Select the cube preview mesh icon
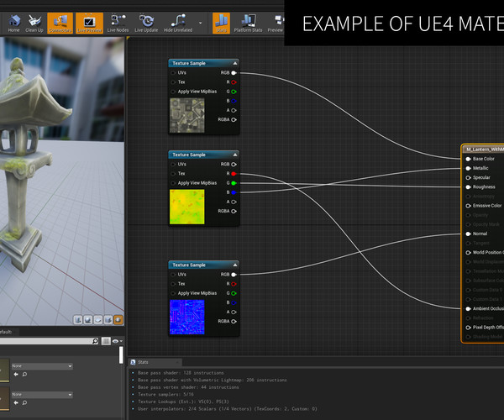Image resolution: width=504 pixels, height=420 pixels. click(108, 319)
